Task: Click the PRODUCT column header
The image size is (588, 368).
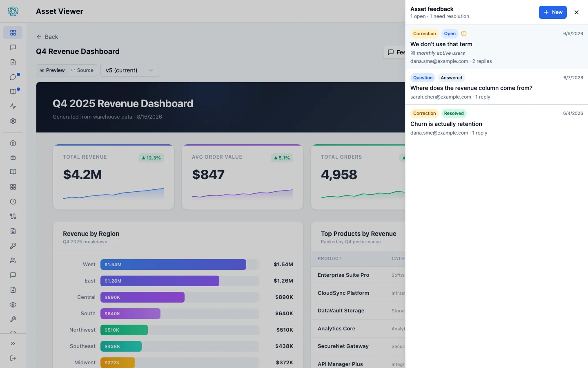Action: tap(330, 258)
